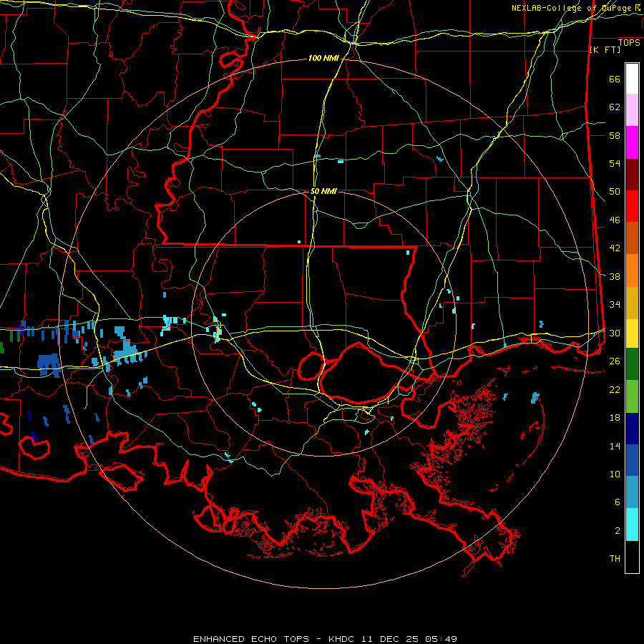Click the "100 NMI" range ring label
Image resolution: width=644 pixels, height=644 pixels.
pyautogui.click(x=323, y=59)
